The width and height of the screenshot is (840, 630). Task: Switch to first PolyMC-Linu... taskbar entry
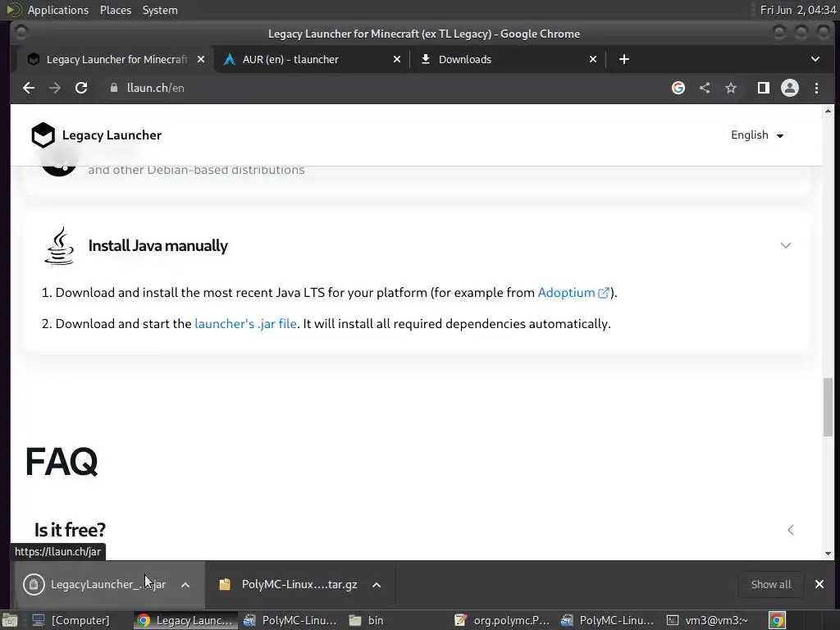tap(290, 620)
